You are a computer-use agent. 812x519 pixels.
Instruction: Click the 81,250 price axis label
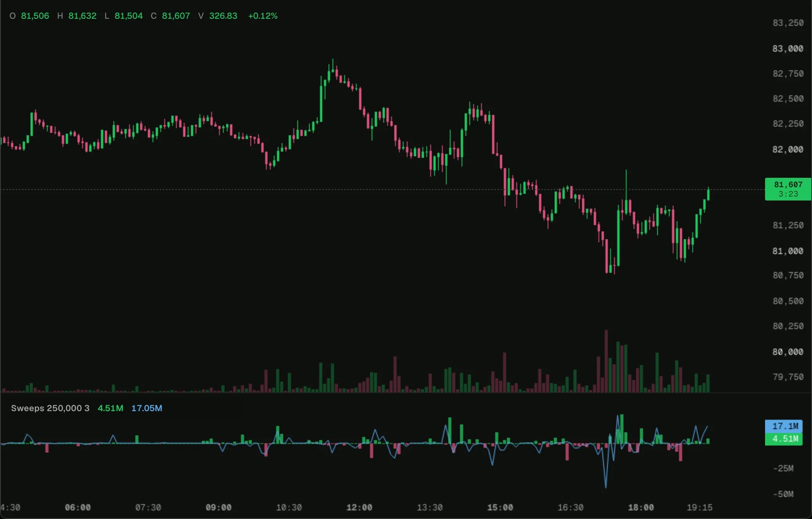tap(788, 225)
